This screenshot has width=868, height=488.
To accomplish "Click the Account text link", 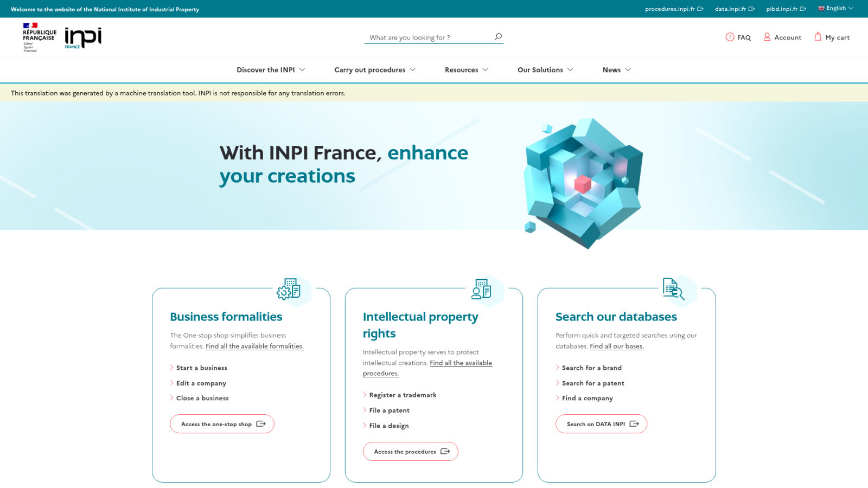I will [x=788, y=37].
